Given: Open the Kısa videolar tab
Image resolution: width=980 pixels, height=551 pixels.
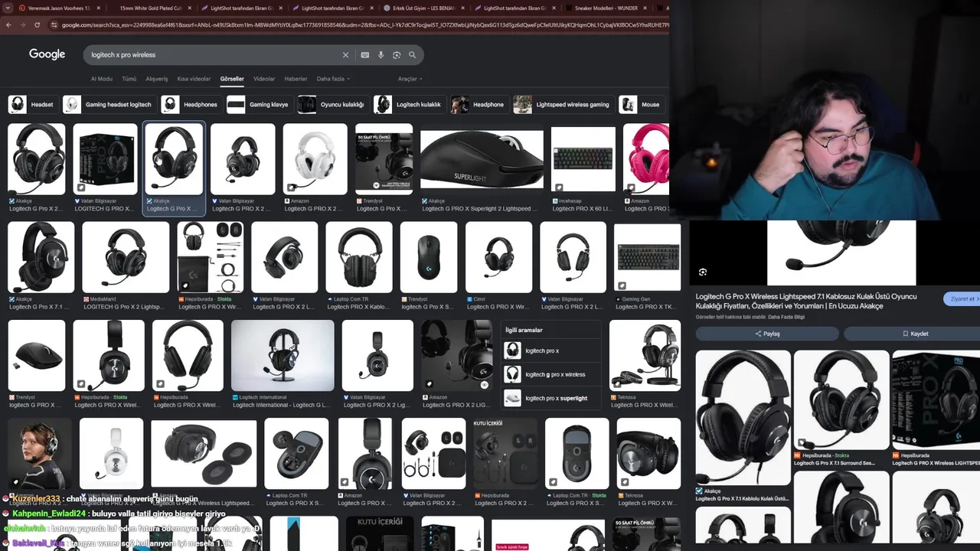Looking at the screenshot, I should 194,79.
